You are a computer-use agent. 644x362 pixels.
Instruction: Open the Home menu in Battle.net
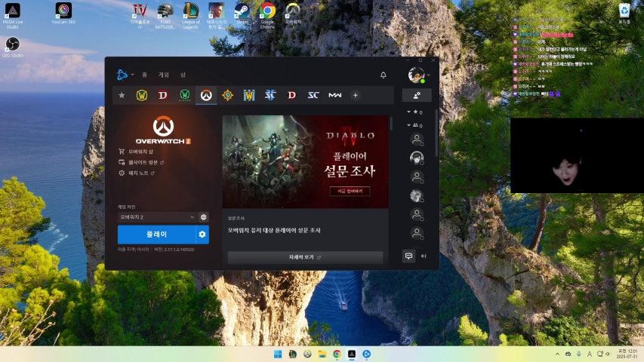pyautogui.click(x=144, y=75)
